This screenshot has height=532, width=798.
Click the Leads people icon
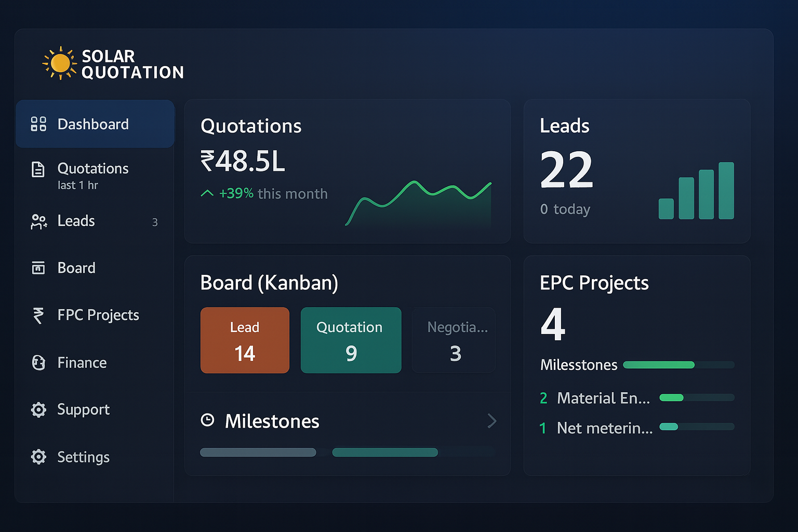[x=38, y=222]
